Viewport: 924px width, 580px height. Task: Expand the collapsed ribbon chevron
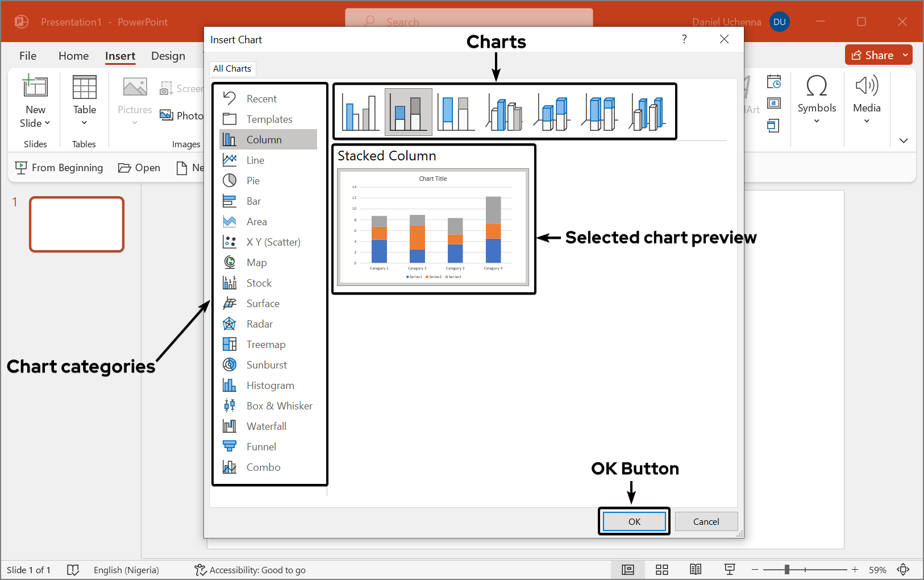pos(902,140)
